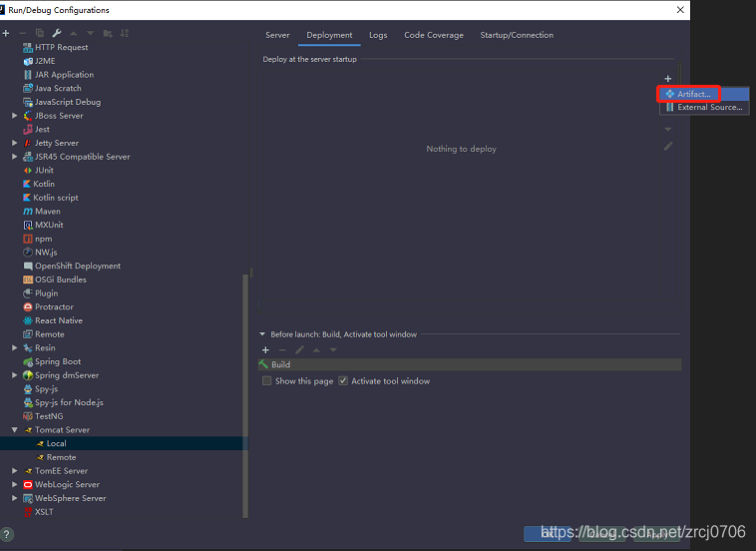Expand the TomEE Server node
Viewport: 756px width, 551px height.
pos(15,471)
